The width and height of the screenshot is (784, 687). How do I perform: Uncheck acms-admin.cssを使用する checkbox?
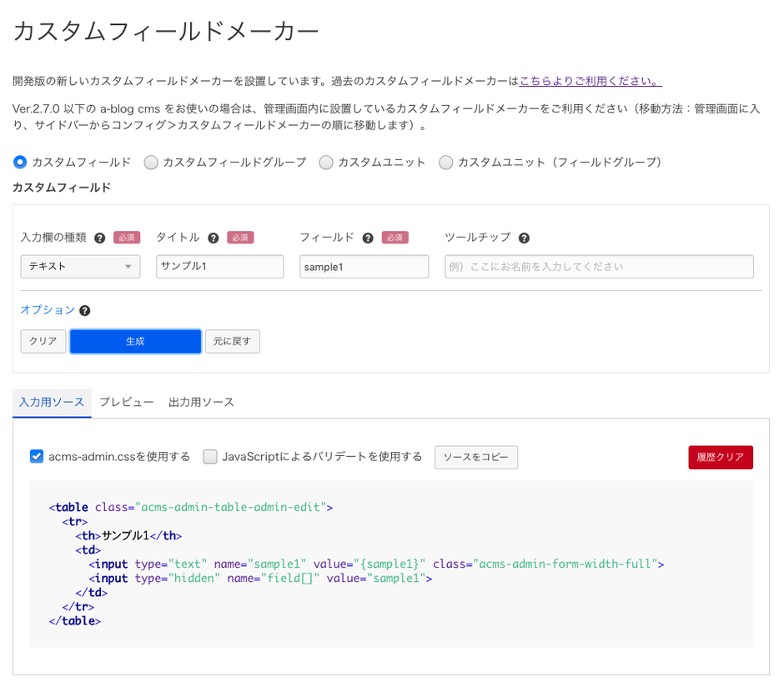coord(37,456)
